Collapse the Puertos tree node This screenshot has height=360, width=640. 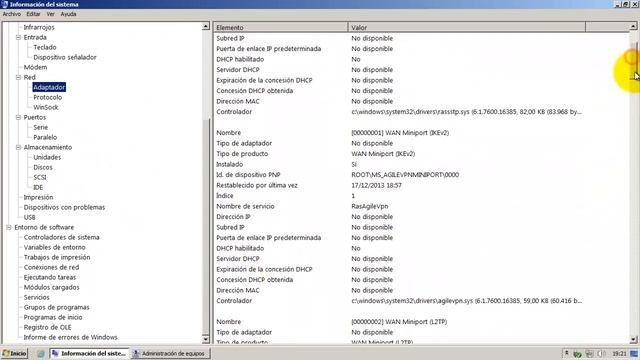point(18,117)
